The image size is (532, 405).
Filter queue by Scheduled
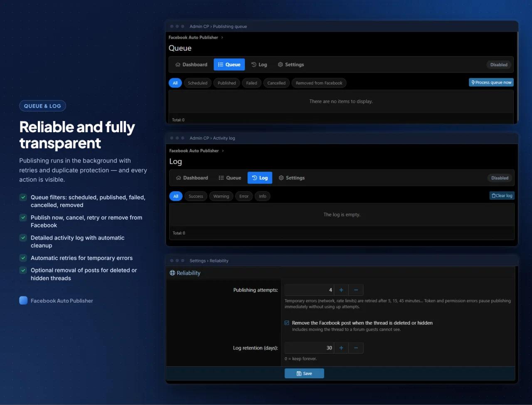197,83
